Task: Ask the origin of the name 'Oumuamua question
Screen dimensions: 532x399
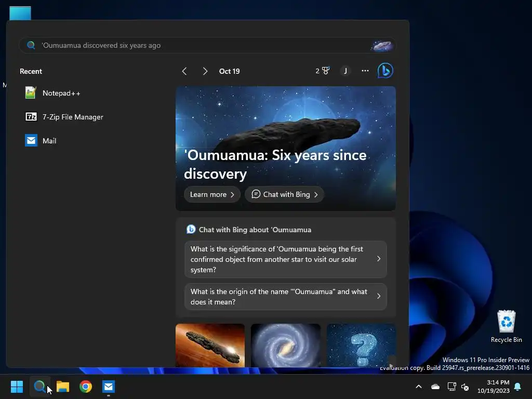Action: coord(286,297)
